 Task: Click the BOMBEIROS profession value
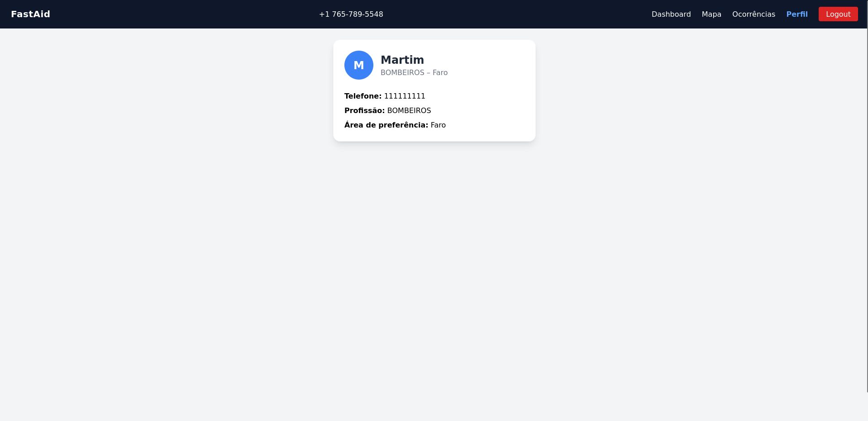(409, 110)
